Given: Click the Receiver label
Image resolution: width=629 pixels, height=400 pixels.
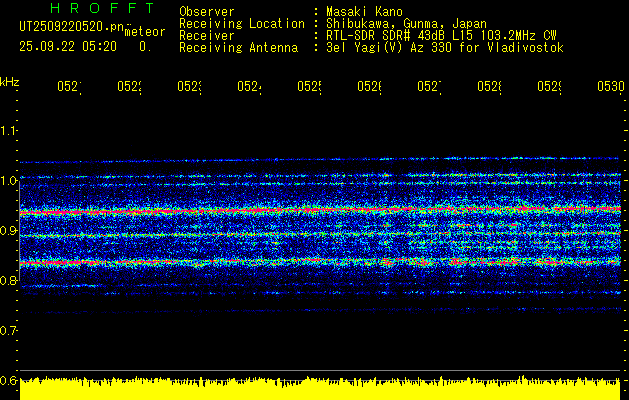Looking at the screenshot, I should click(x=207, y=36).
